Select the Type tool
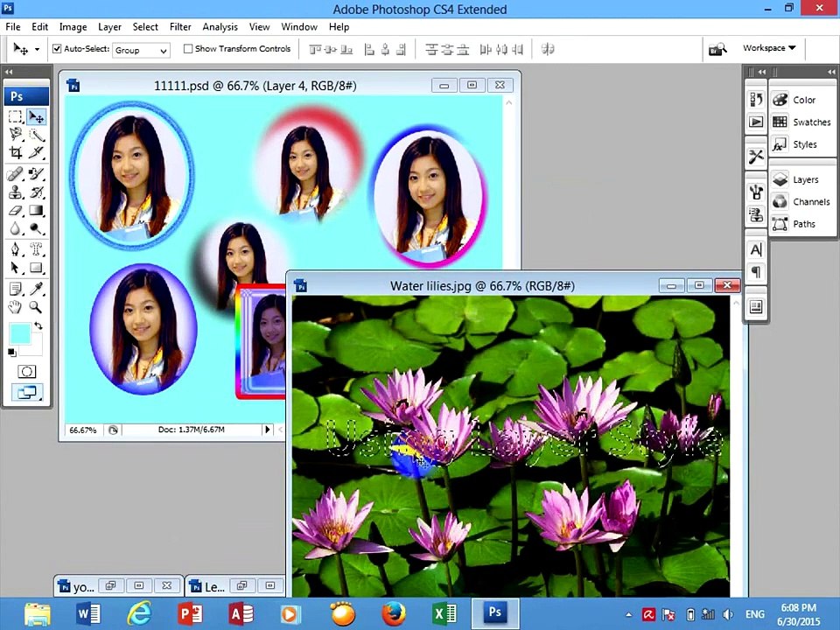The height and width of the screenshot is (630, 840). point(37,249)
